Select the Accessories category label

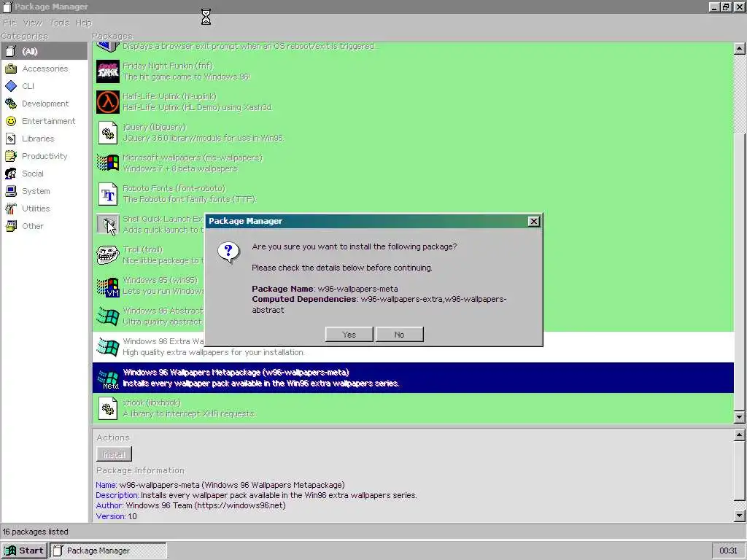point(44,69)
